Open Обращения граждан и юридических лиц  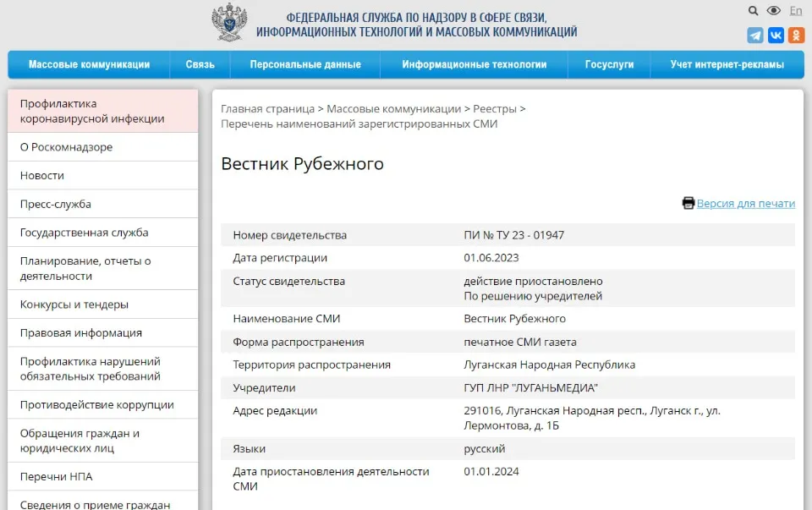tap(80, 440)
